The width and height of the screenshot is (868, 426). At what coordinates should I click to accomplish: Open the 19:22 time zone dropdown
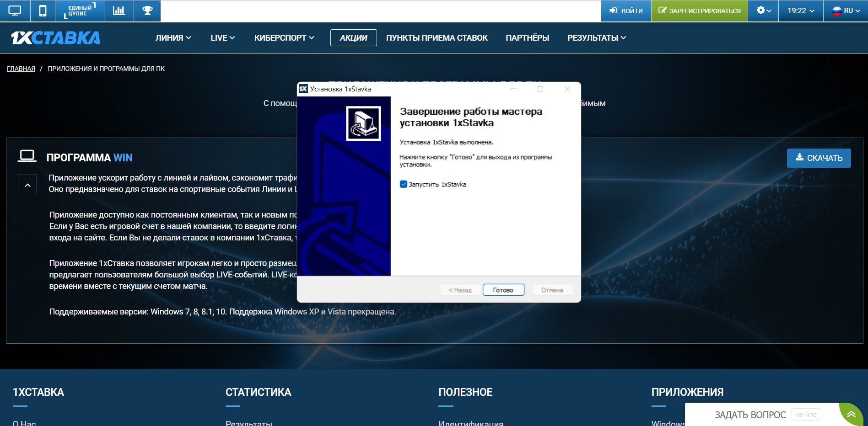pos(801,11)
